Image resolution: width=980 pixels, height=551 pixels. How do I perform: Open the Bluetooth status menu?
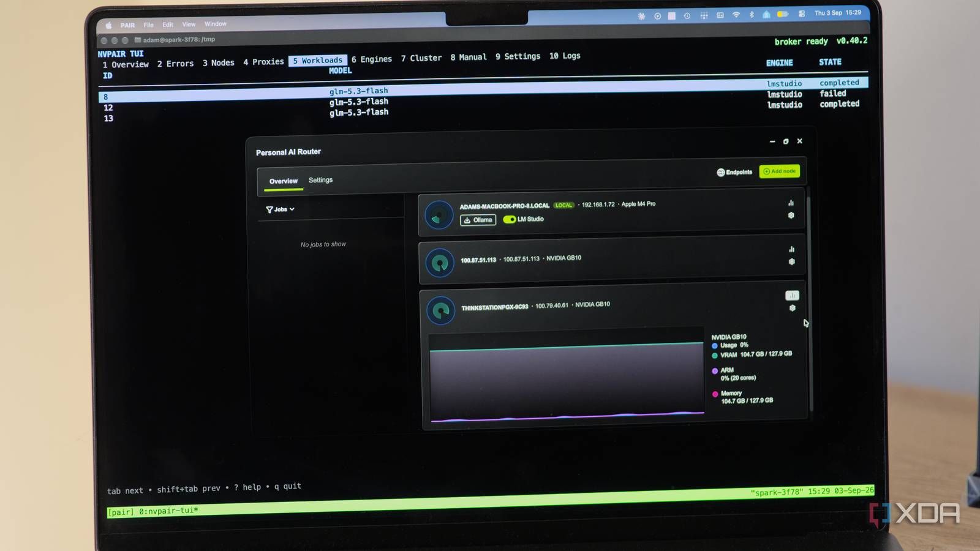coord(752,15)
